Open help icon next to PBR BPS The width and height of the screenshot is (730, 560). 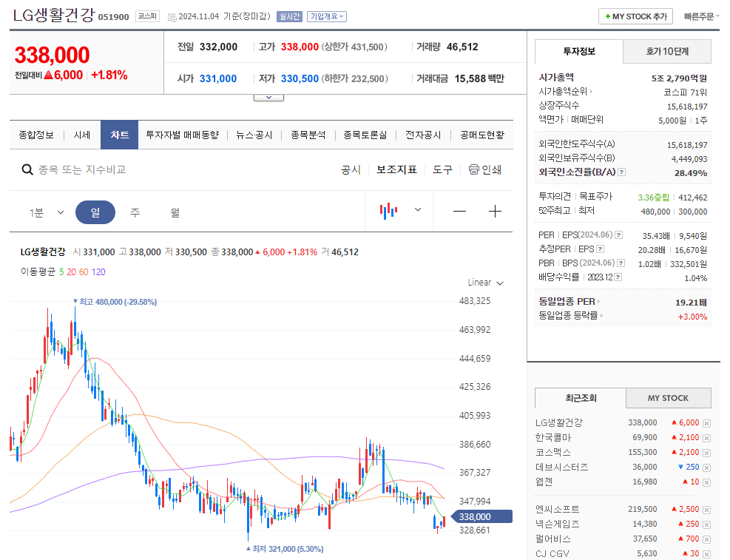(621, 263)
